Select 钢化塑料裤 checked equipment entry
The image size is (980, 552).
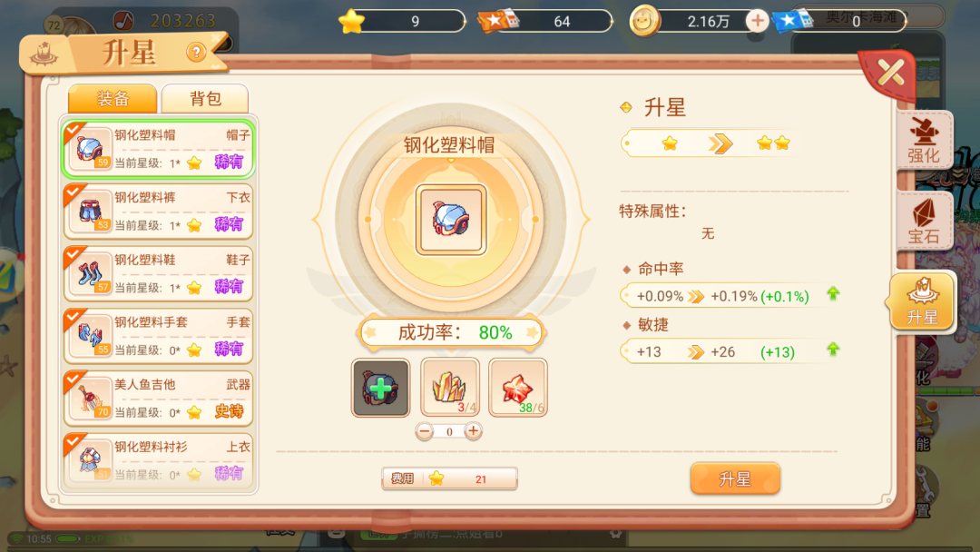tap(159, 212)
